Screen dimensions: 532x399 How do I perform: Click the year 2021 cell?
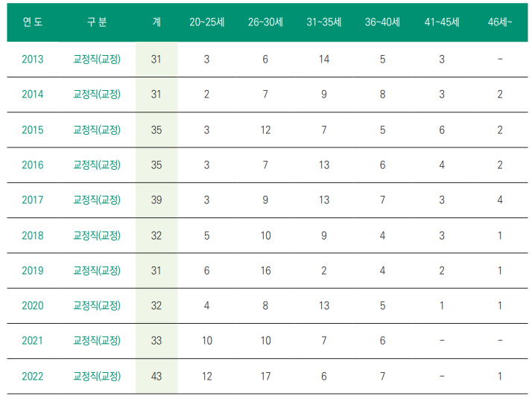click(x=33, y=341)
